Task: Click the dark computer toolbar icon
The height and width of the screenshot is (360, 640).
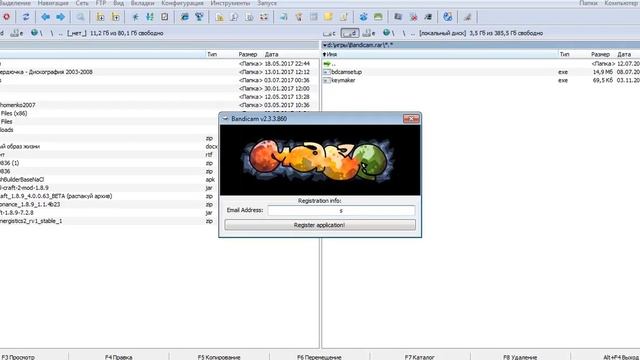Action: 398,17
